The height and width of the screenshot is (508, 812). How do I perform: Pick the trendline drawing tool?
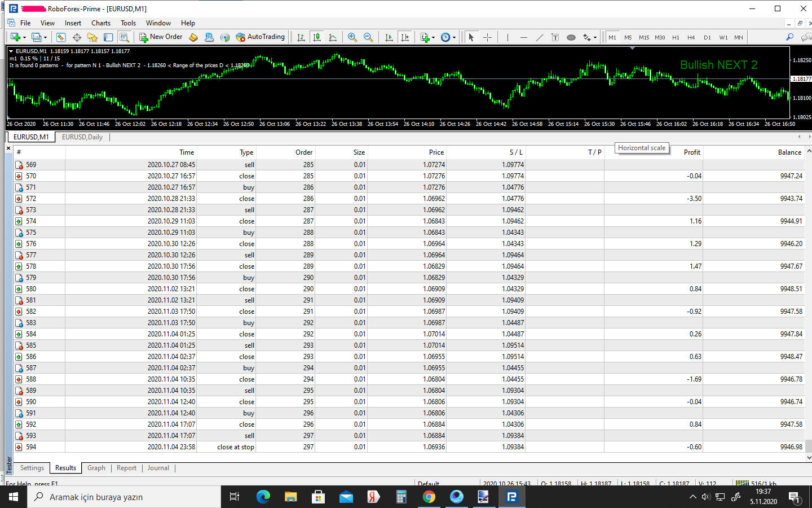pos(539,37)
